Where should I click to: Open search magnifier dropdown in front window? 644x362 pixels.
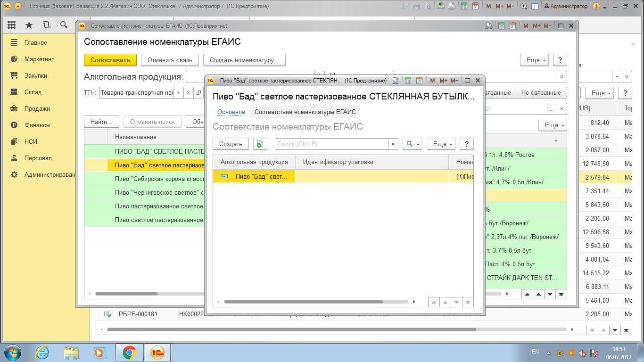412,144
